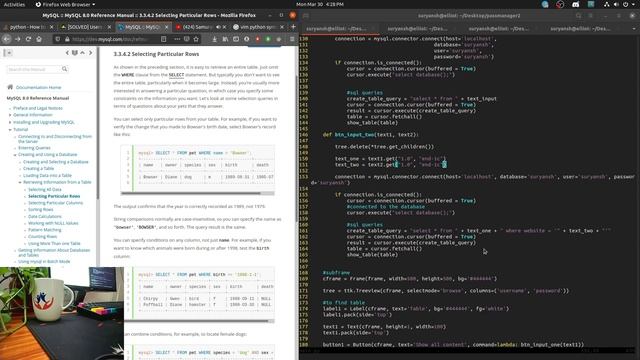
Task: Go up one manual level
Action: pyautogui.click(x=82, y=53)
